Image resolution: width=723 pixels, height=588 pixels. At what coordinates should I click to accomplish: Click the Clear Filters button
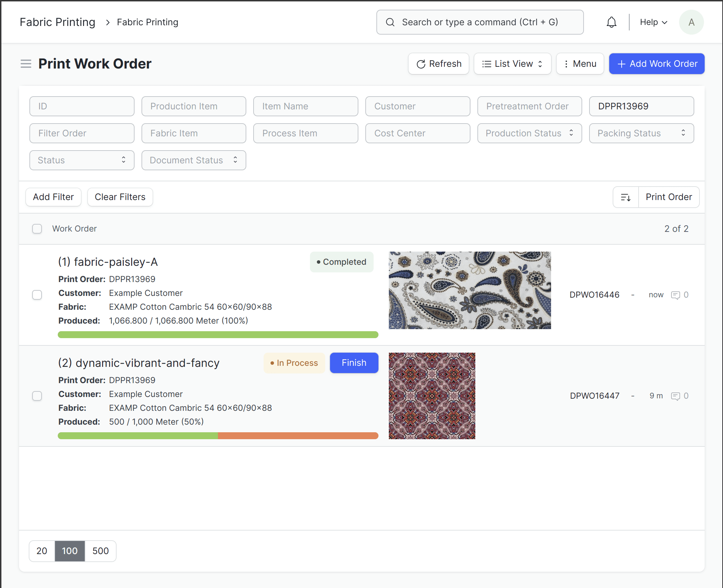click(119, 197)
